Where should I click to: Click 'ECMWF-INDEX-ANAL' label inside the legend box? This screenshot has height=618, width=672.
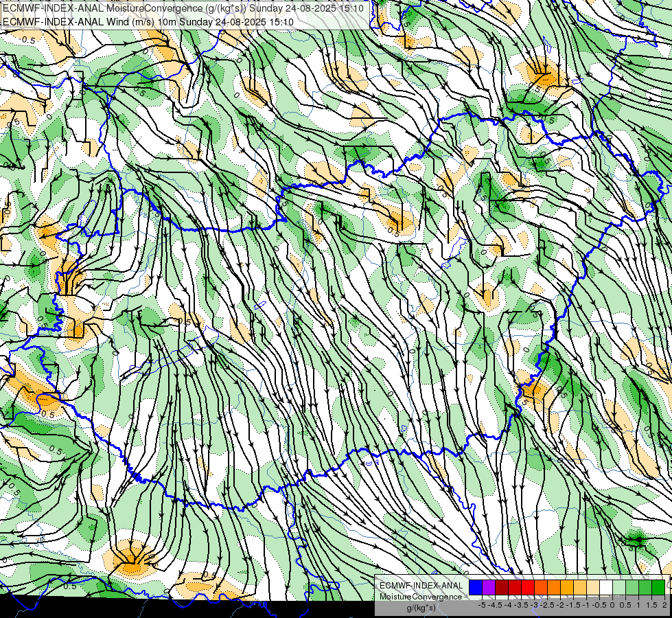tap(421, 586)
